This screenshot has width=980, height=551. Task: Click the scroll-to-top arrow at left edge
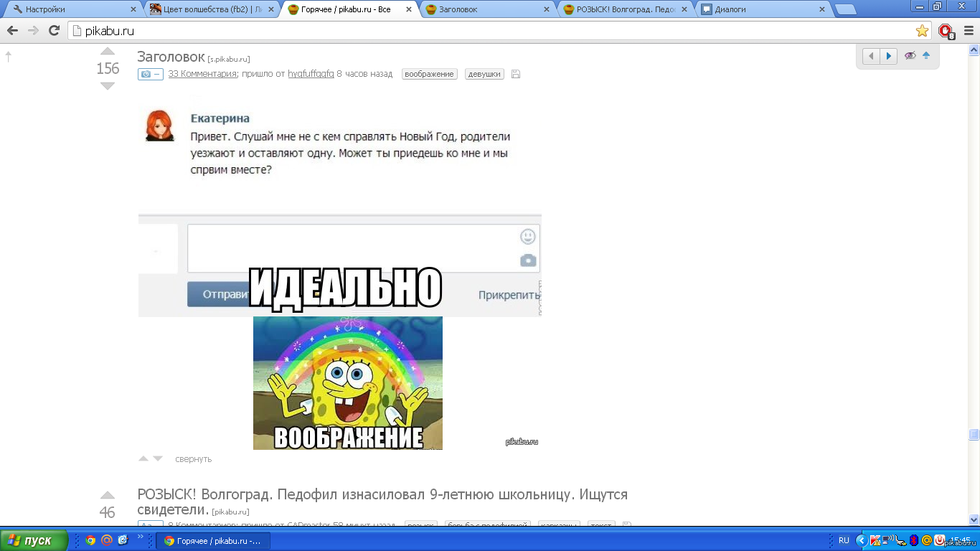9,56
